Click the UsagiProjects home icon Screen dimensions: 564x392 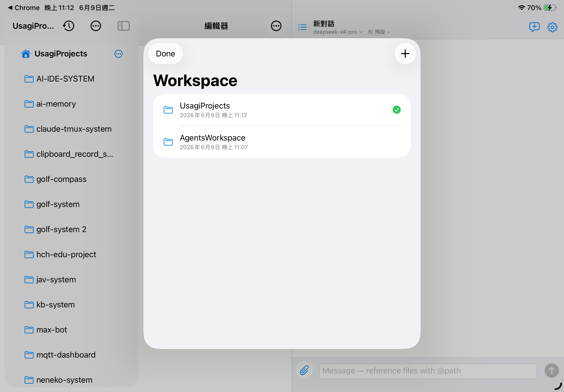pyautogui.click(x=26, y=54)
